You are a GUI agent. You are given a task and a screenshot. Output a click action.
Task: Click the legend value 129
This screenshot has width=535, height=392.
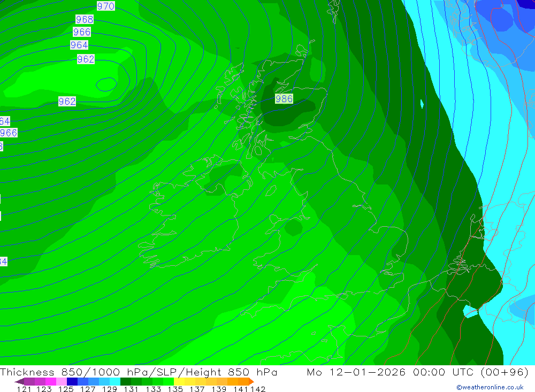pos(110,389)
